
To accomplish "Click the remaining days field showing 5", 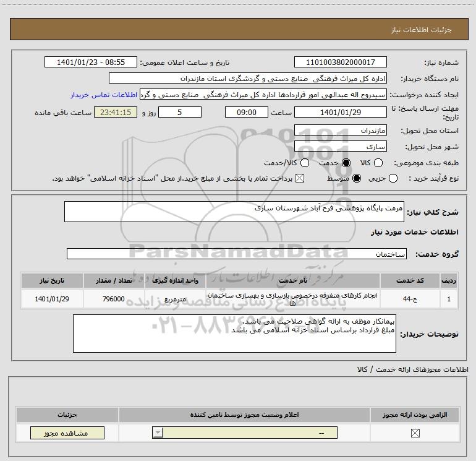I will [x=180, y=112].
